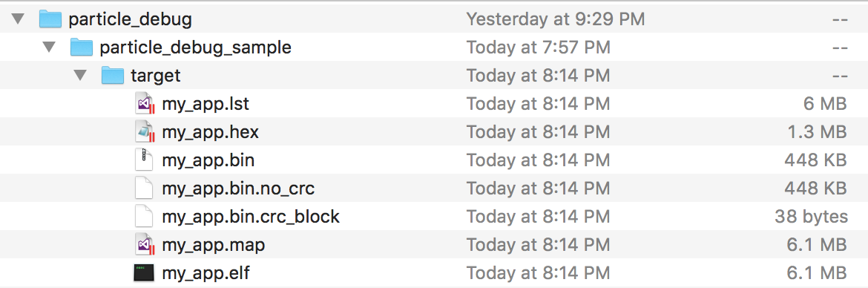Click the particle_debug folder icon

pos(50,19)
